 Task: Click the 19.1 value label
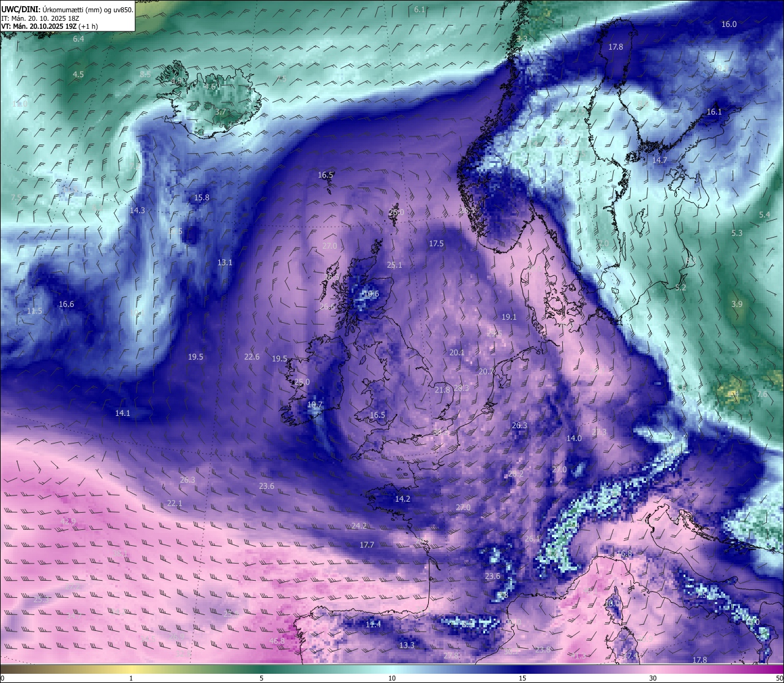click(509, 317)
